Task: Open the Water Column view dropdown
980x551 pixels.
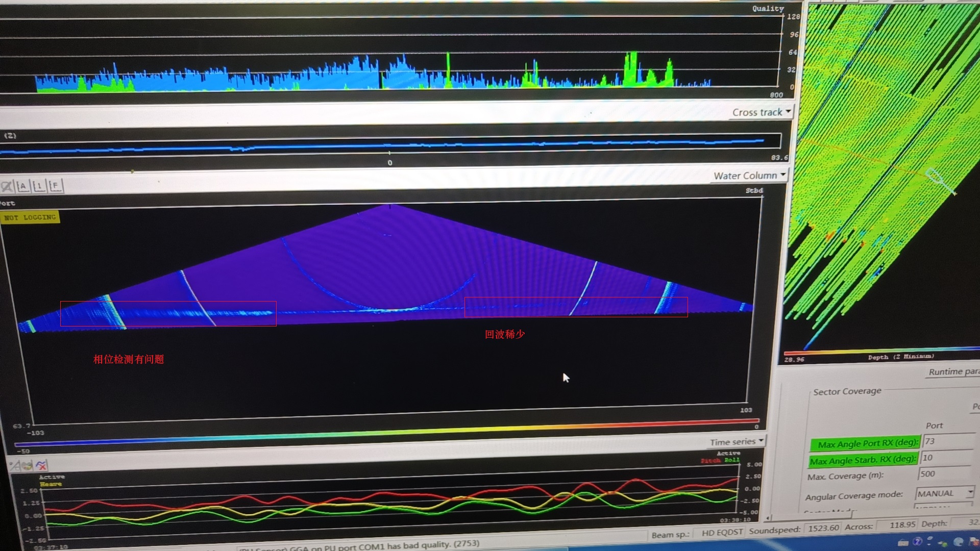Action: click(750, 176)
